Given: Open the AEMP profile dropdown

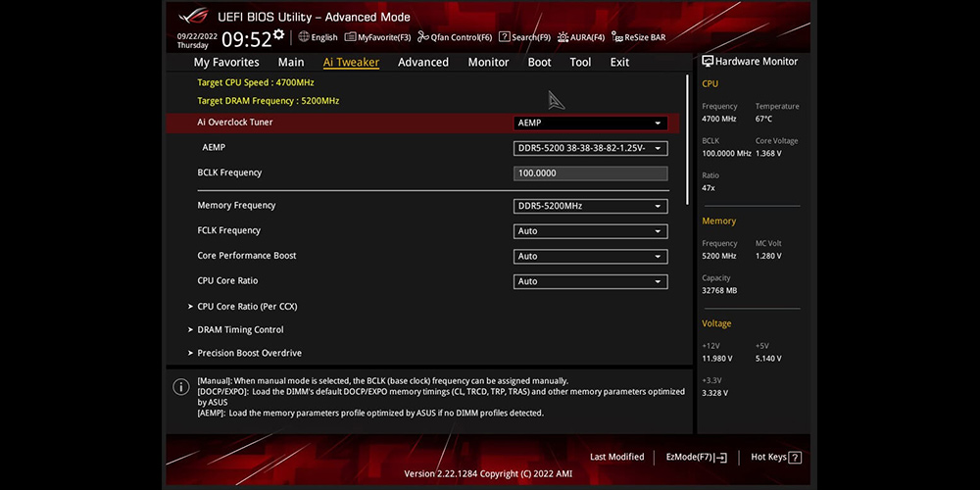Looking at the screenshot, I should (590, 149).
